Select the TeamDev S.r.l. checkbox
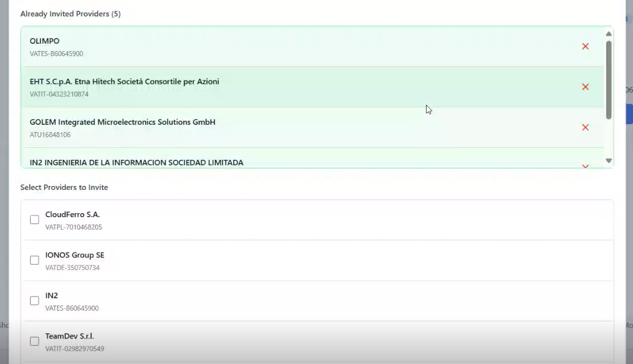 (35, 341)
